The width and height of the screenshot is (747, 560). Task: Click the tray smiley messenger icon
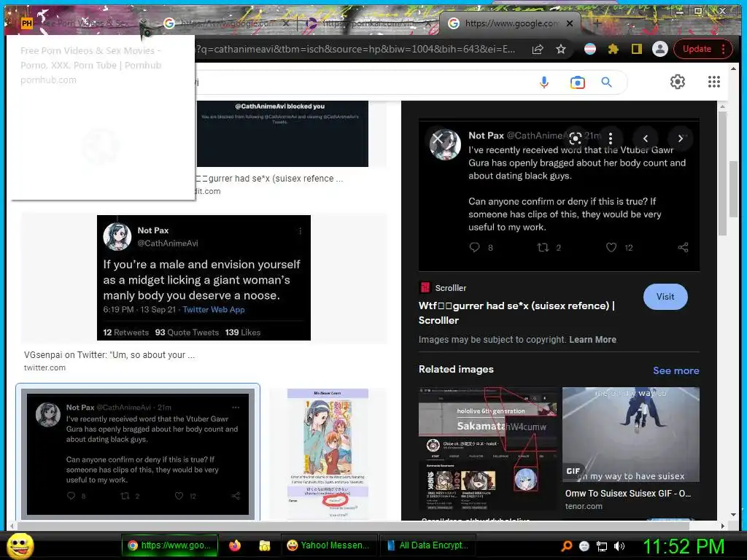584,546
